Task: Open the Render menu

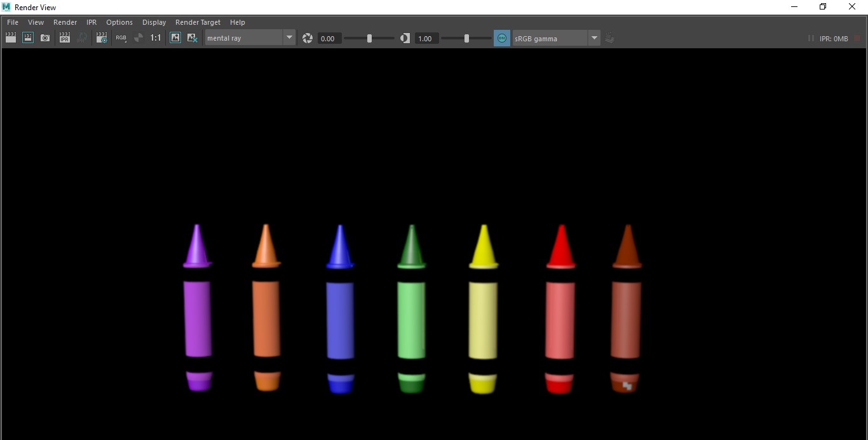Action: [65, 22]
